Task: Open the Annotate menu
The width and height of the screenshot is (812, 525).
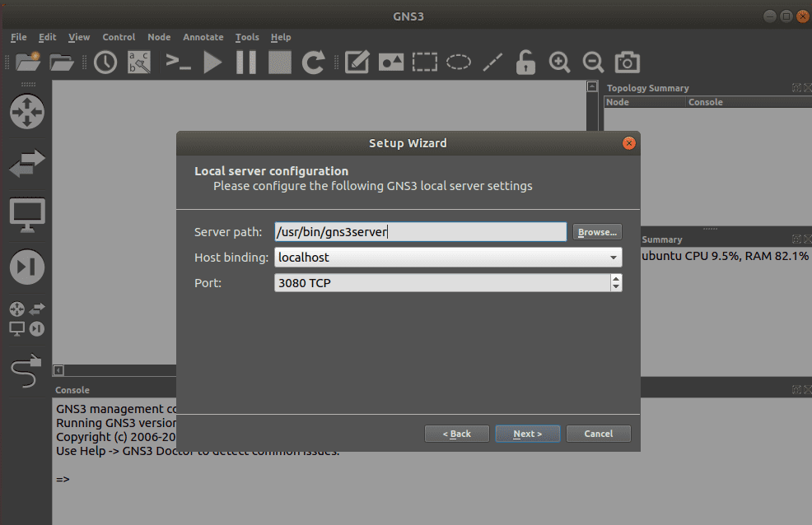Action: 203,37
